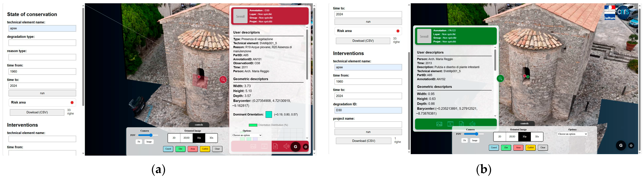The width and height of the screenshot is (644, 179).
Task: Click gear settings icon in view (b)
Action: pos(631,146)
